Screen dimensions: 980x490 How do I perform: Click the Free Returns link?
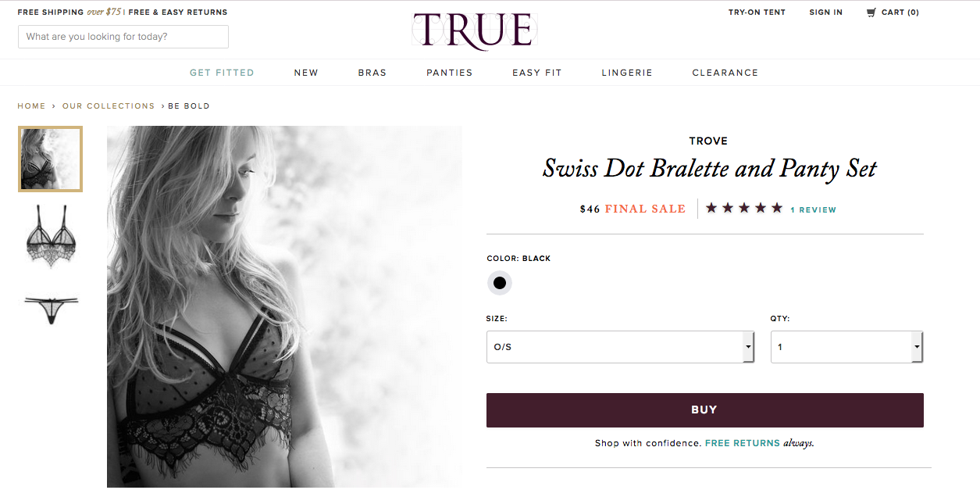tap(742, 443)
